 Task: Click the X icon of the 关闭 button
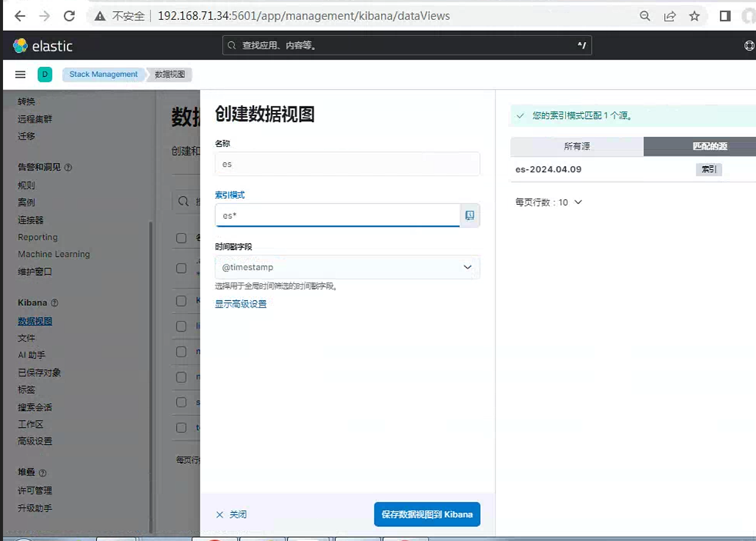tap(220, 515)
